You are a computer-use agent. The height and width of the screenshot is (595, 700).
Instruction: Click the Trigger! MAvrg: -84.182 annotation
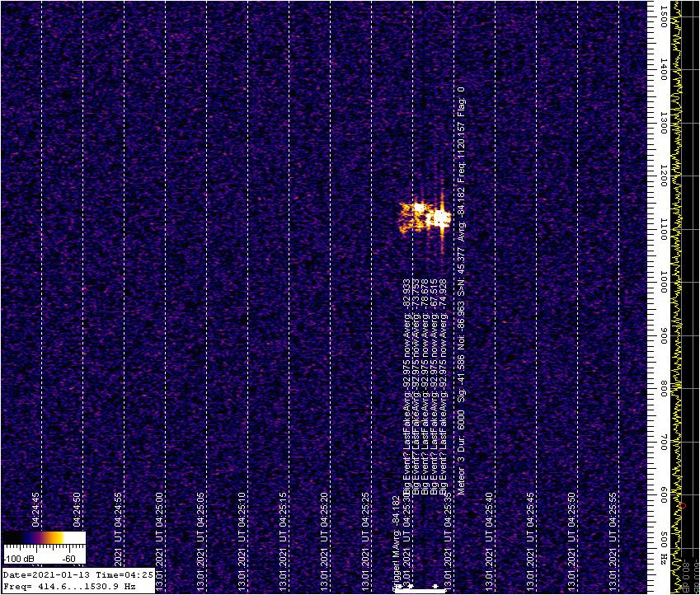coord(395,543)
